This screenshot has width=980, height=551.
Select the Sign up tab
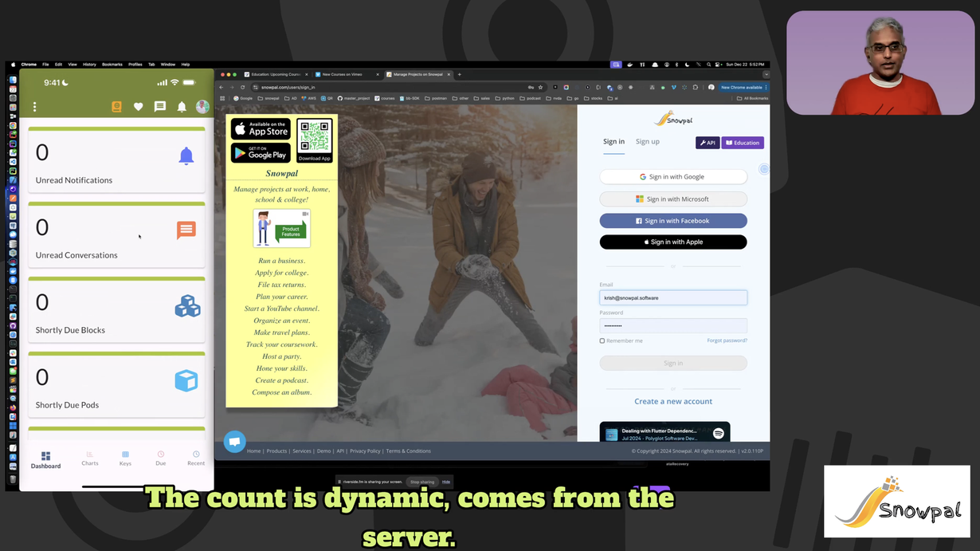tap(648, 142)
